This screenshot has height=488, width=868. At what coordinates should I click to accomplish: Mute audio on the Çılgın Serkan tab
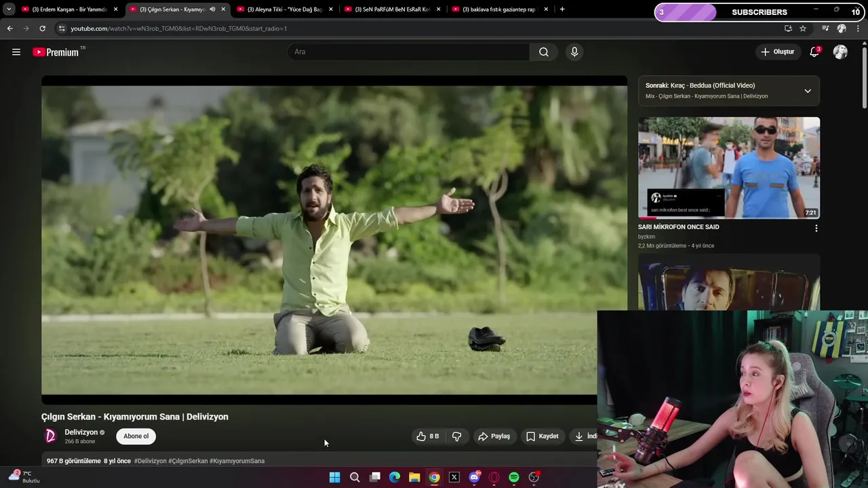[212, 9]
